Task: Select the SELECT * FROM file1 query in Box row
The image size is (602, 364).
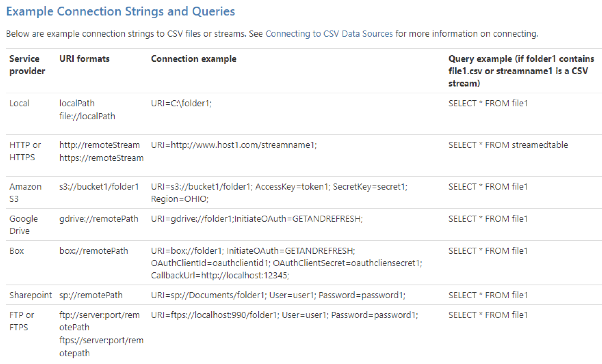Action: tap(488, 251)
